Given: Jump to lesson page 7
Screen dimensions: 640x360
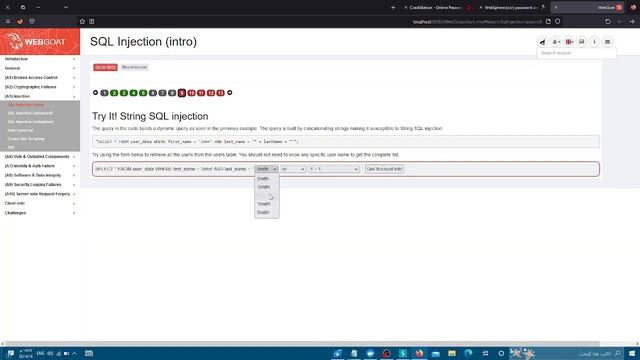Looking at the screenshot, I should click(162, 93).
